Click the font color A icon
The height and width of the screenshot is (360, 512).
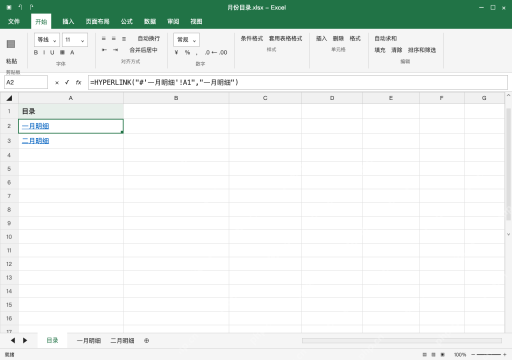72,52
